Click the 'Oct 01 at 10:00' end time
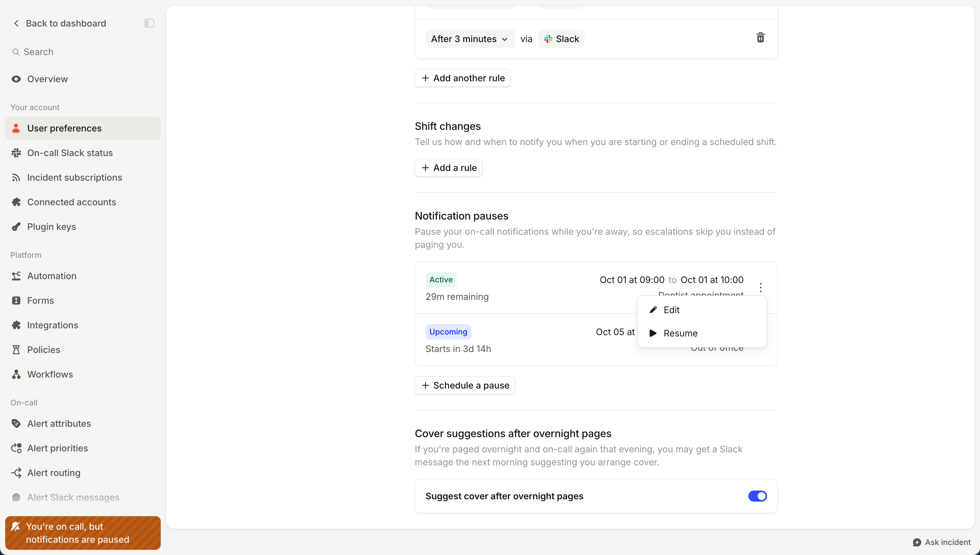The image size is (980, 555). click(712, 280)
